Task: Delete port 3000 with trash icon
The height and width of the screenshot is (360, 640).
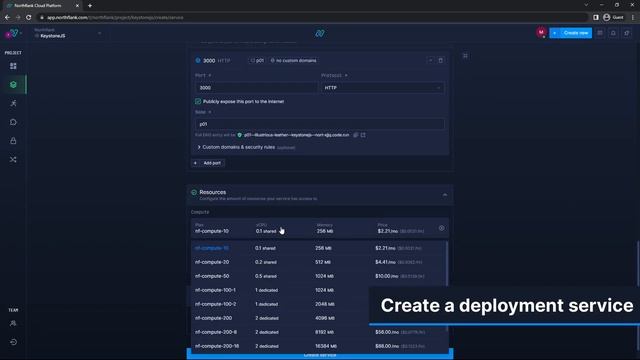Action: (440, 60)
